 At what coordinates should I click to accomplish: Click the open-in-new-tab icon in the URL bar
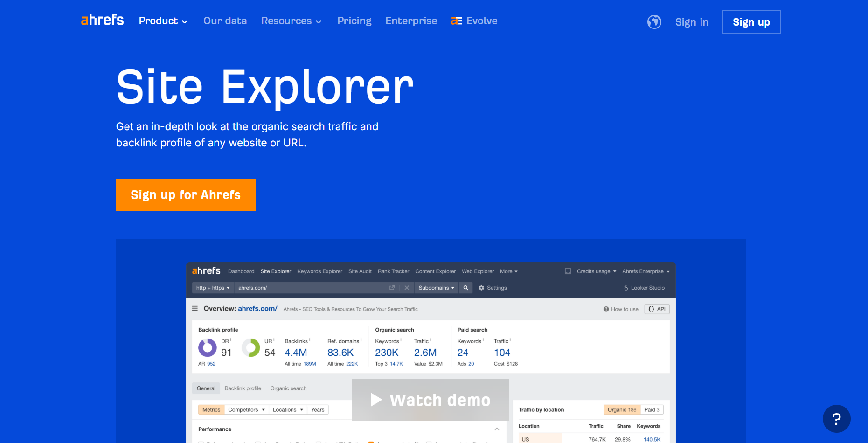tap(392, 288)
